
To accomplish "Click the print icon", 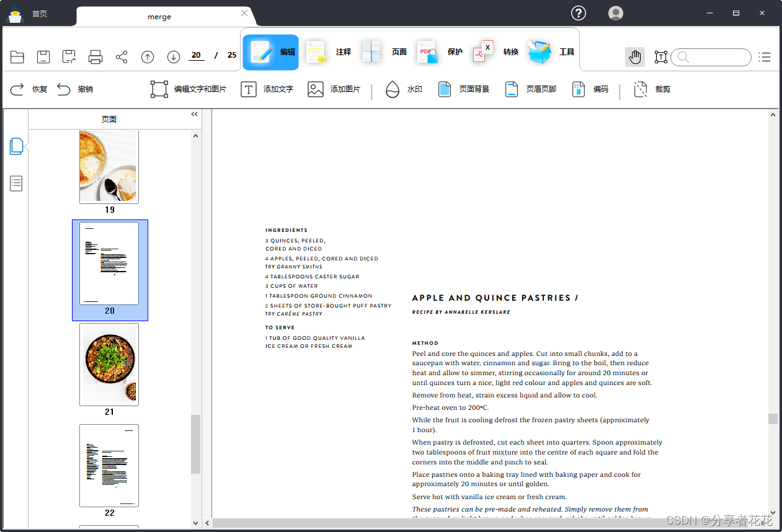I will 96,57.
